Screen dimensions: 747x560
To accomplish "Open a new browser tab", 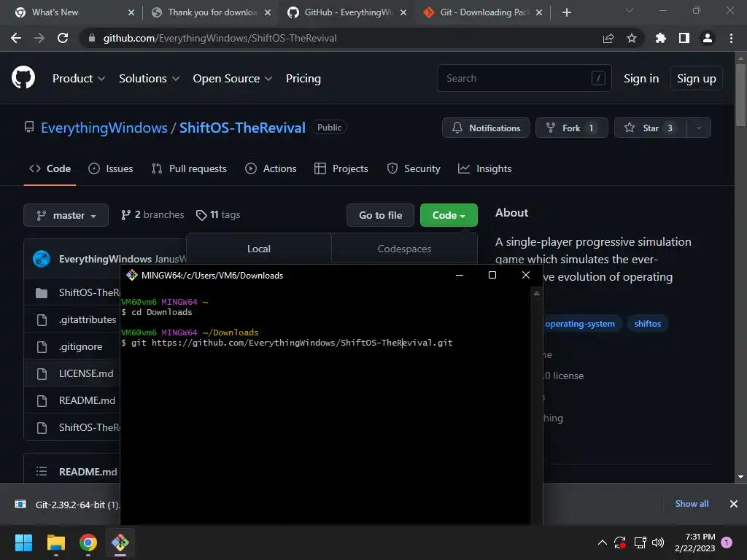I will (x=566, y=12).
